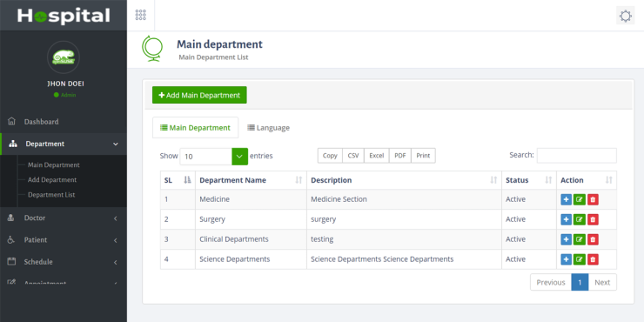Edit the Surgery department with green icon
This screenshot has height=322, width=644.
tap(580, 219)
